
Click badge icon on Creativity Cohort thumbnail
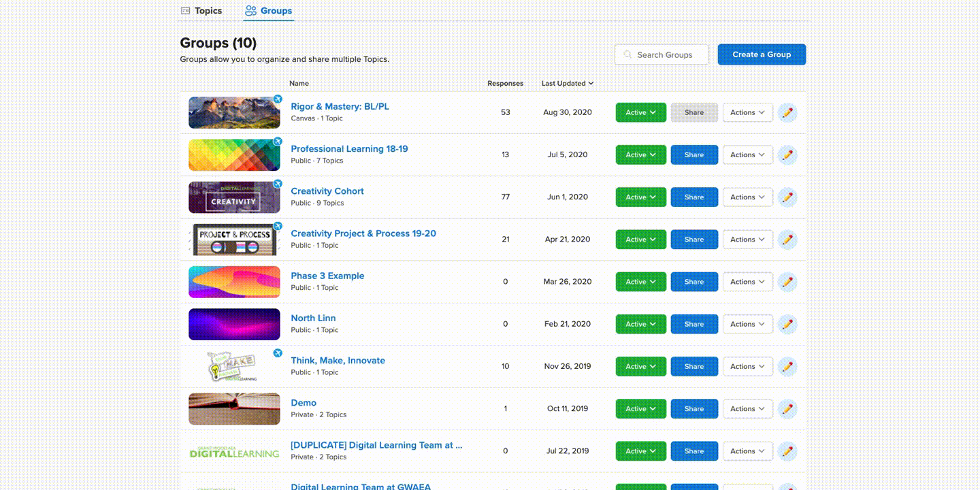pyautogui.click(x=278, y=184)
